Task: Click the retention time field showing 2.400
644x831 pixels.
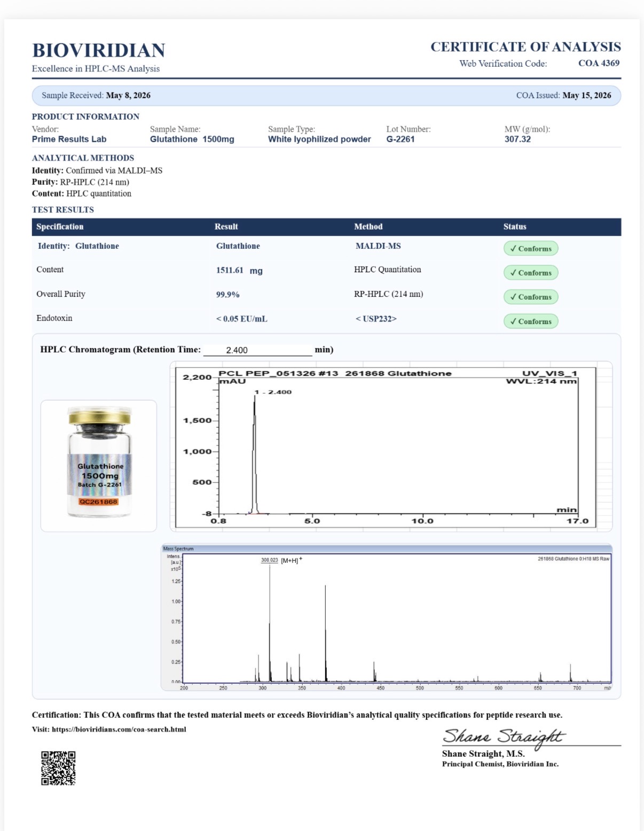Action: (x=257, y=350)
